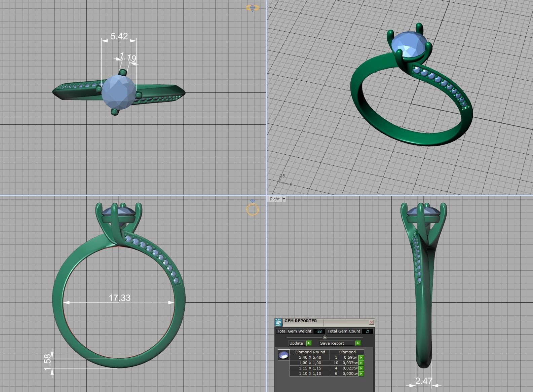This screenshot has height=392, width=533.
Task: Click the Total Gem Weight value field
Action: tap(319, 331)
